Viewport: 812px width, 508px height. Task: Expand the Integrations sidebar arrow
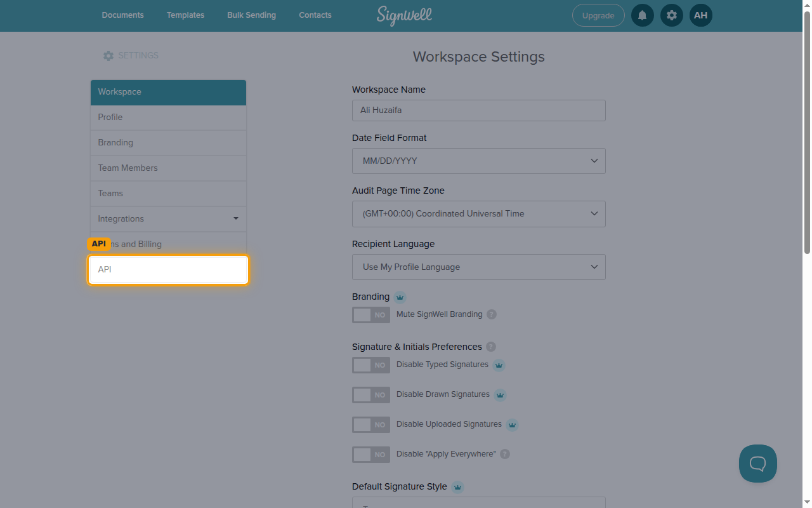[x=236, y=218]
